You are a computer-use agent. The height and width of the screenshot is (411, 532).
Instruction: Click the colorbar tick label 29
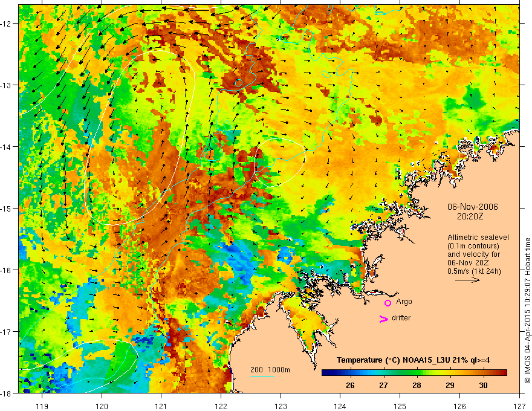(450, 385)
